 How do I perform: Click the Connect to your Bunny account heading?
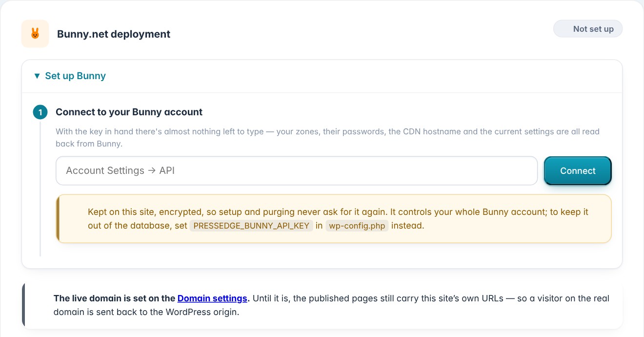pos(129,112)
